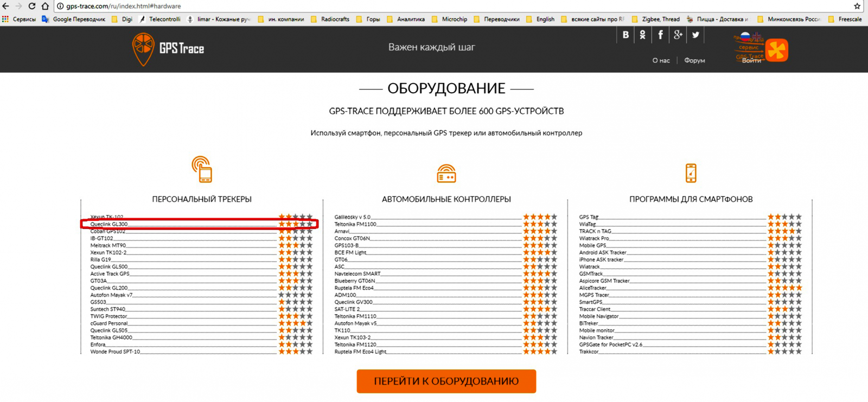
Task: Open the Переводчики bookmark folder
Action: [497, 19]
